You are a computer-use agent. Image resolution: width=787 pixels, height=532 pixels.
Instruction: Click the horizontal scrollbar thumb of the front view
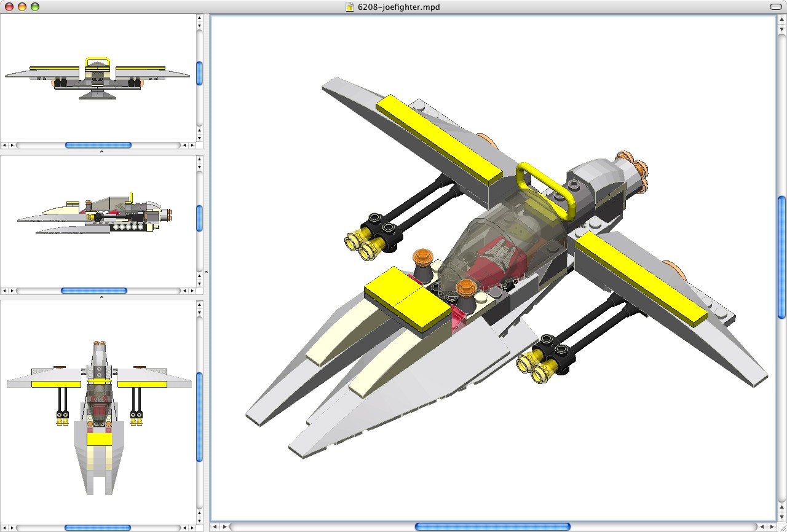(x=98, y=145)
